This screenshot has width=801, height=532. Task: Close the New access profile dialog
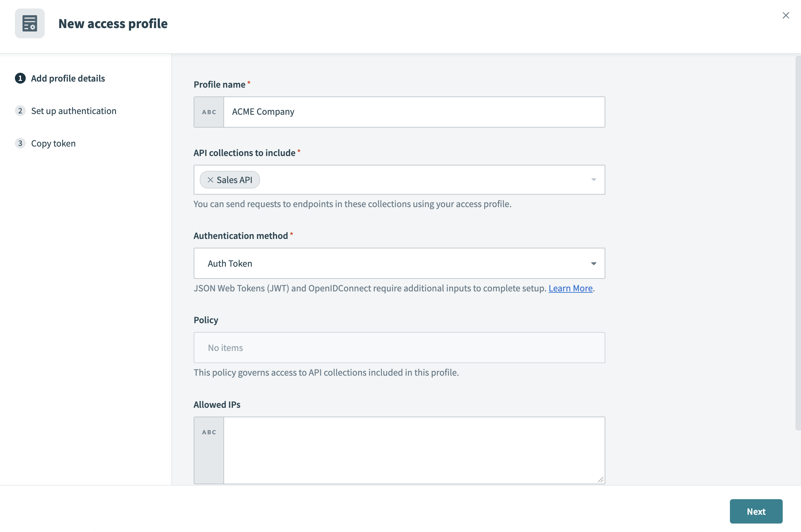[786, 15]
